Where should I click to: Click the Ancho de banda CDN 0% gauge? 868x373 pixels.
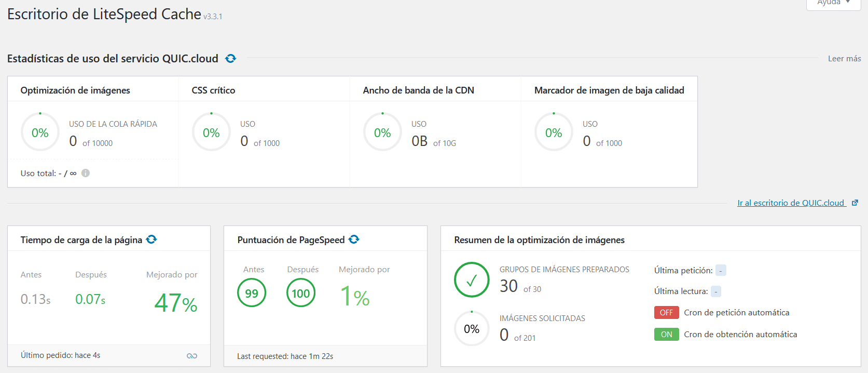[382, 132]
